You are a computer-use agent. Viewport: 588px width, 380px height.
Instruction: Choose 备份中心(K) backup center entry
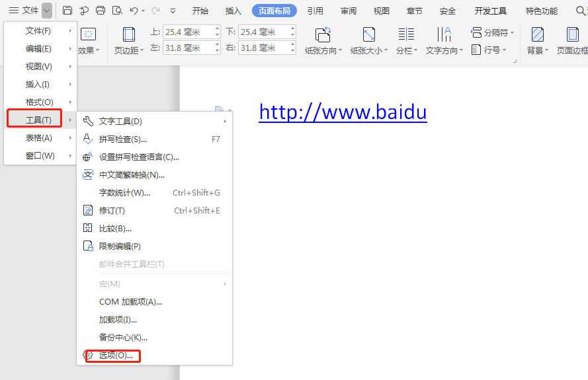pyautogui.click(x=155, y=337)
